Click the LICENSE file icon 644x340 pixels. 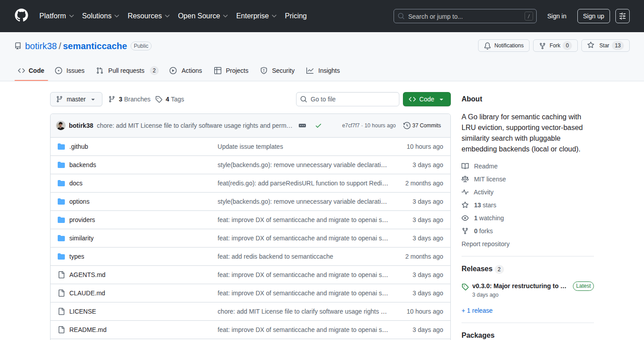click(x=61, y=311)
